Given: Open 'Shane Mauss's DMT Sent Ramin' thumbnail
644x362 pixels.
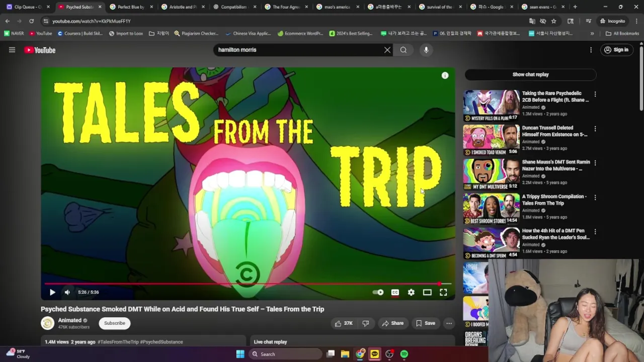Looking at the screenshot, I should pos(491,174).
